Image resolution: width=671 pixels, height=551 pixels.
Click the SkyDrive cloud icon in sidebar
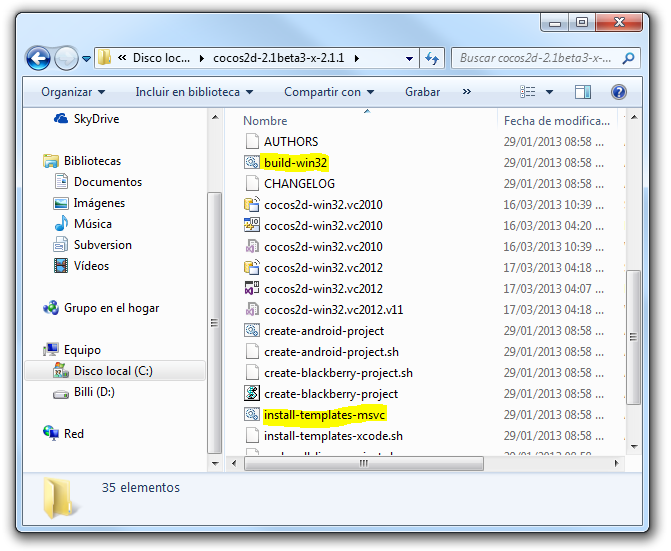tap(59, 119)
